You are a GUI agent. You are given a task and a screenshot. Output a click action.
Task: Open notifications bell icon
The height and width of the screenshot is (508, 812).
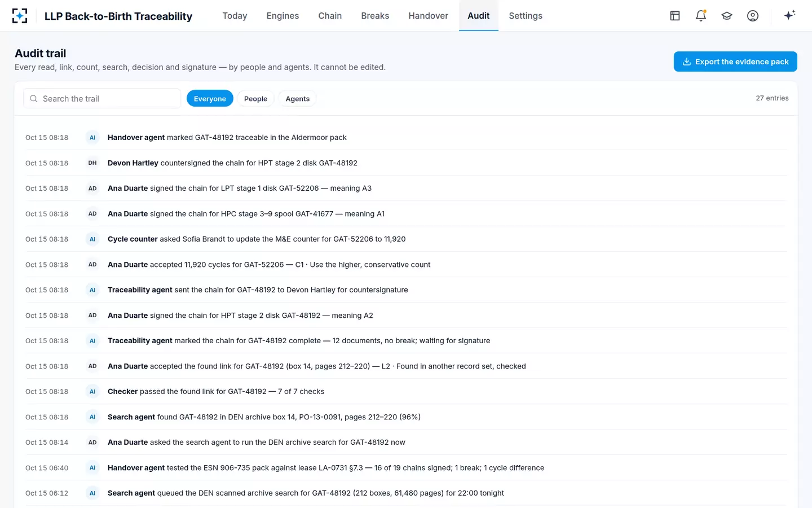[x=701, y=16]
